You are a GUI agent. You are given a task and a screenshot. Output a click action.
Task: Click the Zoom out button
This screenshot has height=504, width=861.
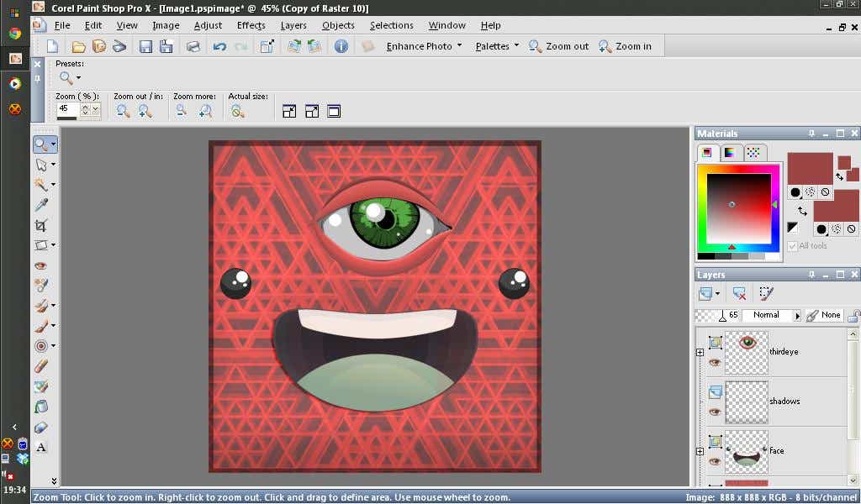point(558,46)
